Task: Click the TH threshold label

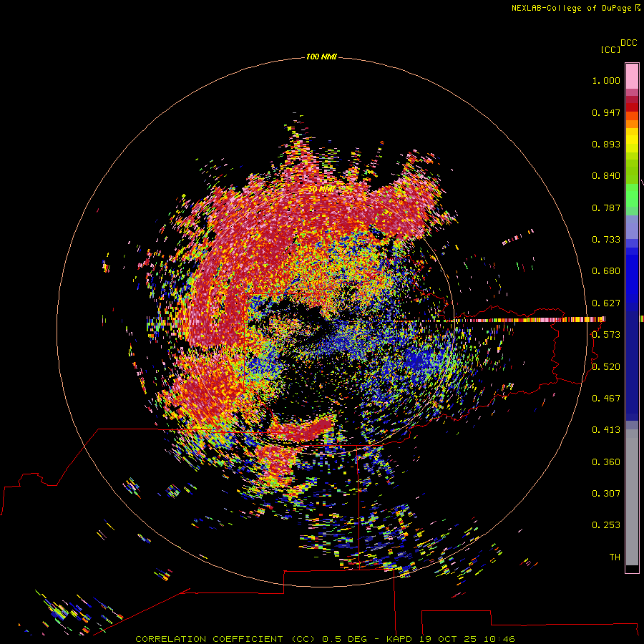Action: [615, 557]
